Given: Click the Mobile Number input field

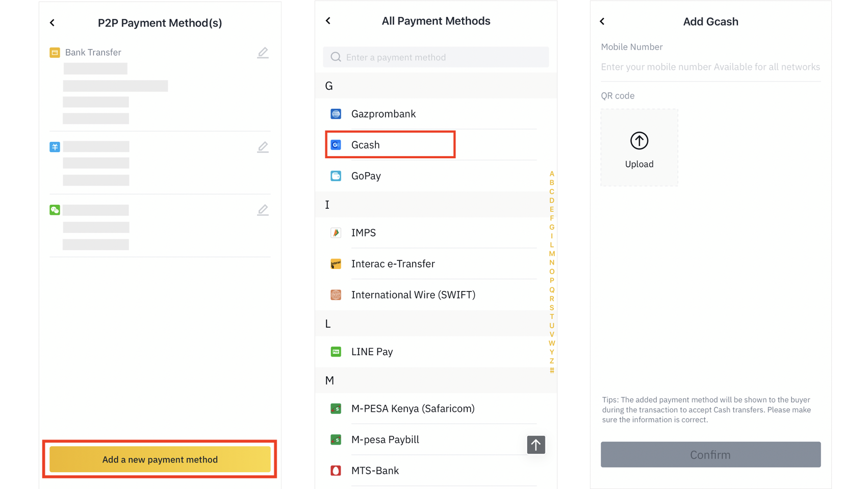Looking at the screenshot, I should pyautogui.click(x=710, y=67).
